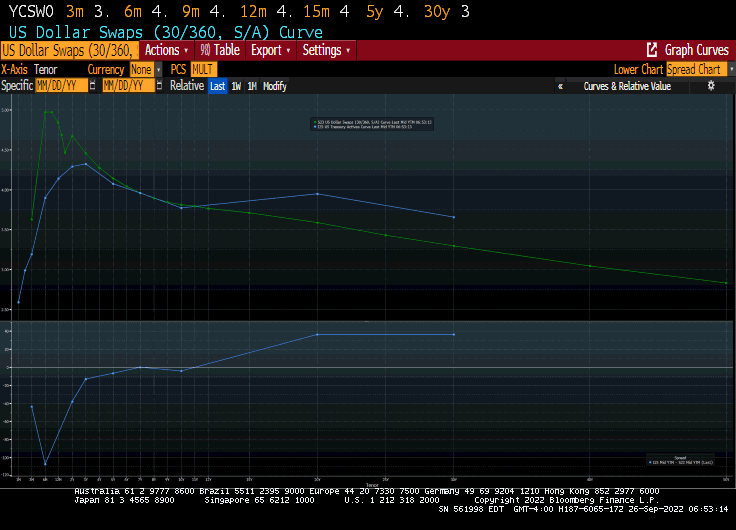Click the settings gear icon

711,86
